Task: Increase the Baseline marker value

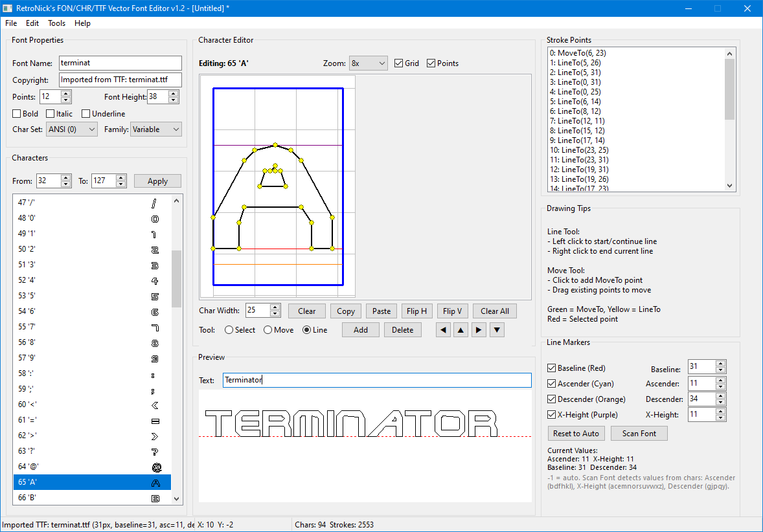Action: click(x=721, y=363)
